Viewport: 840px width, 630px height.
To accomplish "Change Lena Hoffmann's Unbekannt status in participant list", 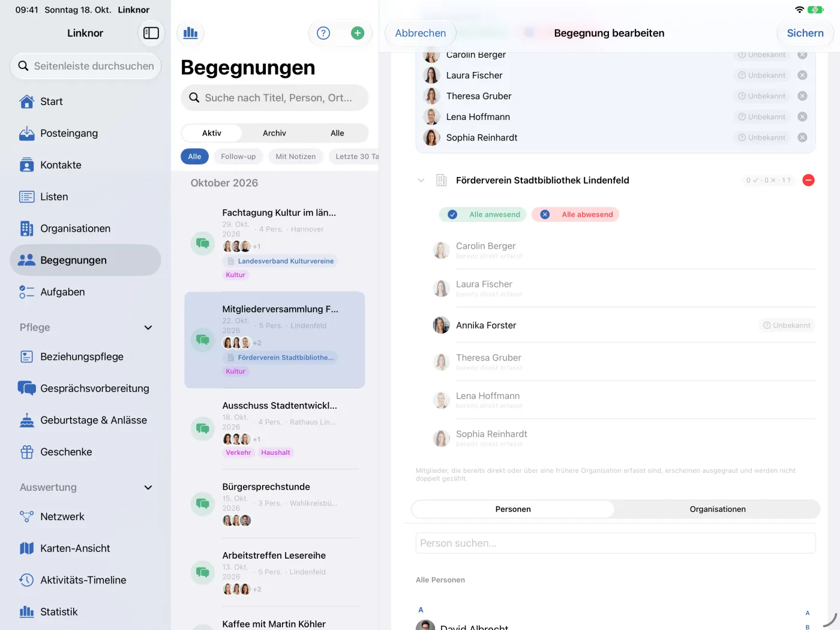I will (x=761, y=116).
